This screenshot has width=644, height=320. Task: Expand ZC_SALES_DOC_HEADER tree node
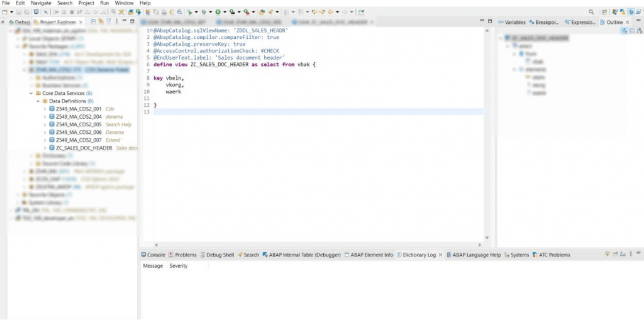coord(45,148)
